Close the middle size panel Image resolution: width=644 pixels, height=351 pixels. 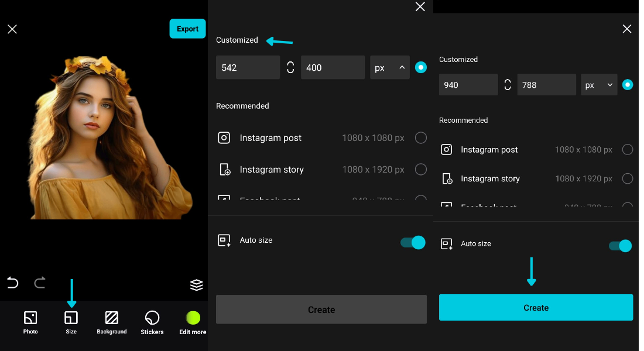coord(420,6)
